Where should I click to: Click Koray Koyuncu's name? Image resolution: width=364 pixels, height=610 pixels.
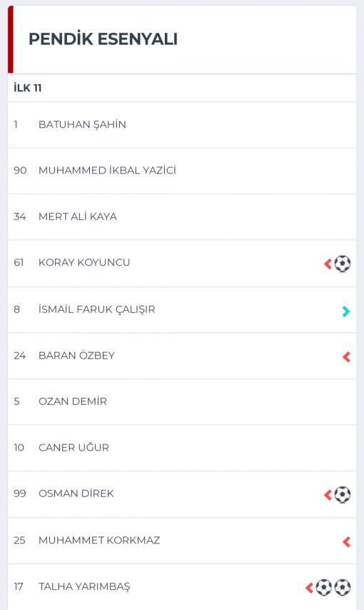click(84, 263)
